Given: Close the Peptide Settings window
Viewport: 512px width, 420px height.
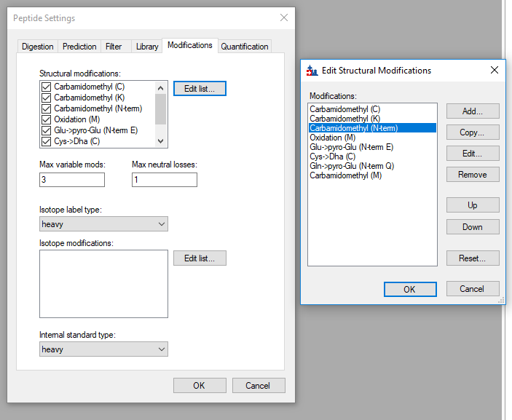Looking at the screenshot, I should coord(283,17).
